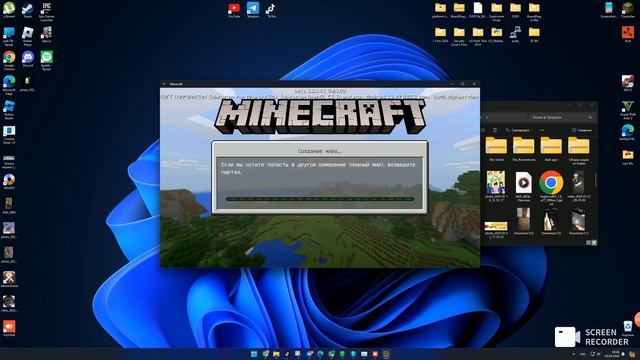Open the YouTube desktop shortcut

pos(234,10)
